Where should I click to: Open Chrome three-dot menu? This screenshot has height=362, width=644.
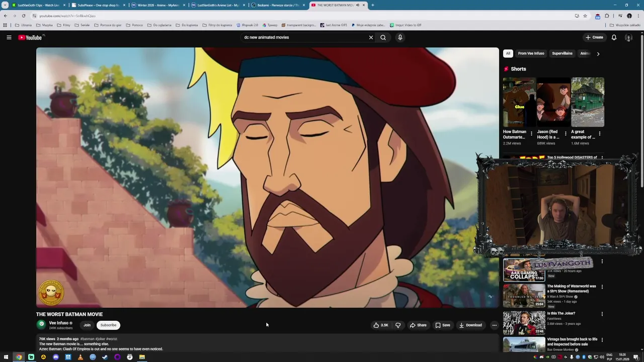click(638, 16)
